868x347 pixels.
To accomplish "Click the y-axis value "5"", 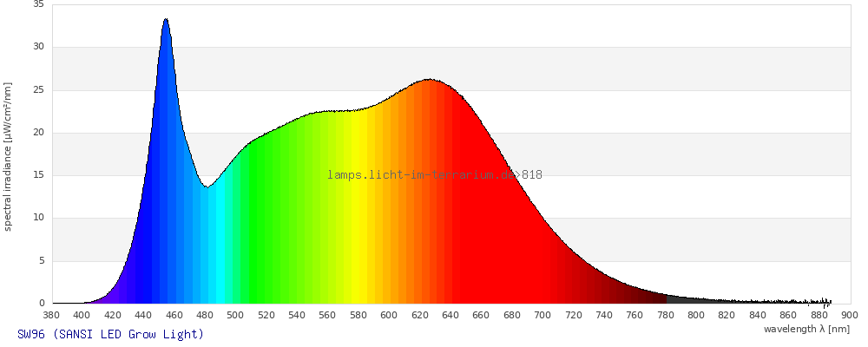I will 42,260.
